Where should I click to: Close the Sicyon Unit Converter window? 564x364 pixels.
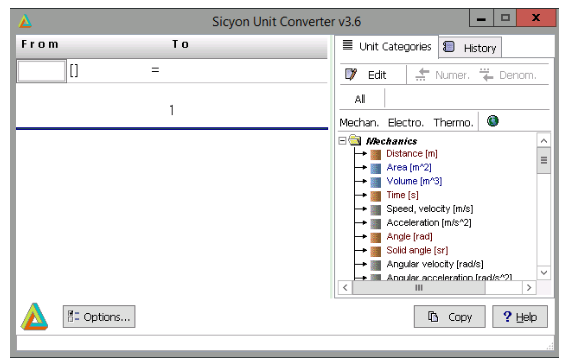click(536, 18)
